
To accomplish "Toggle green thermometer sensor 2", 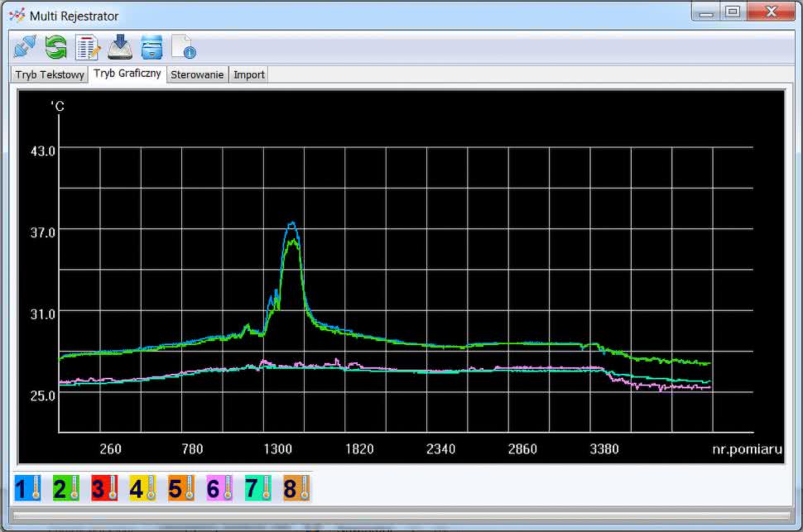I will pyautogui.click(x=65, y=488).
